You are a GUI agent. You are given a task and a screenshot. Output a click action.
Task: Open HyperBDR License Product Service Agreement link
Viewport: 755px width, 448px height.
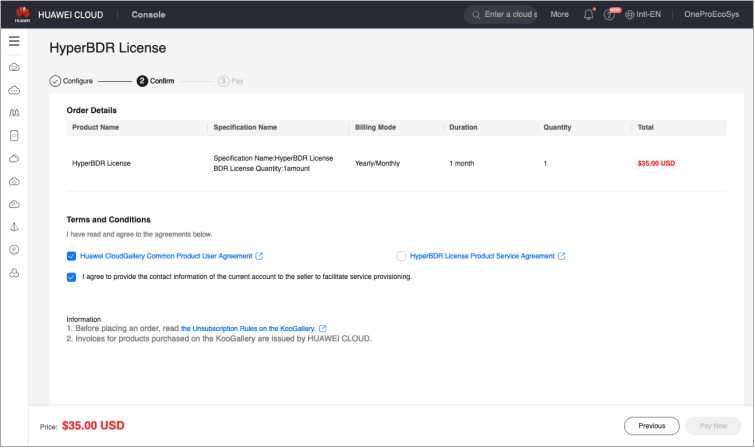click(482, 256)
